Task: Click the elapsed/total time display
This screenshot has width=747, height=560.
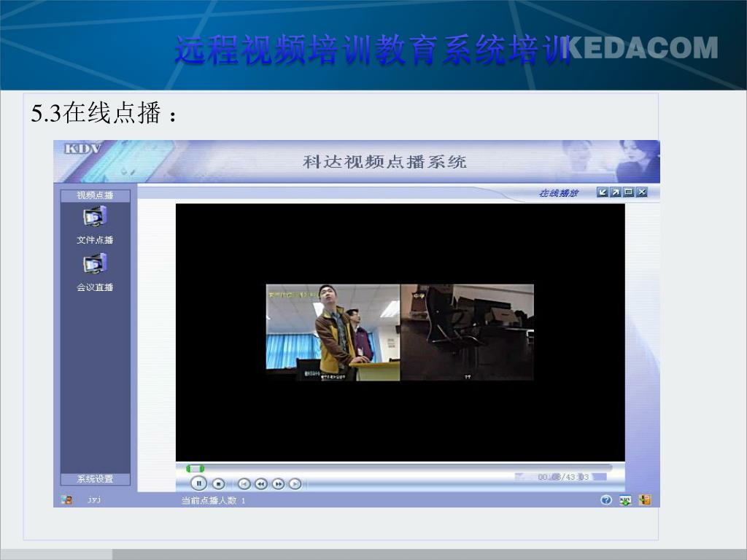Action: pyautogui.click(x=563, y=477)
